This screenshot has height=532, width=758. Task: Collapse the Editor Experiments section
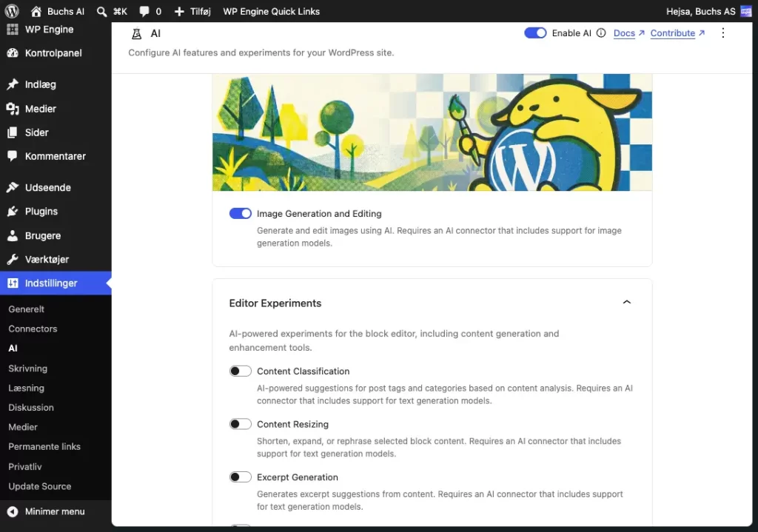pyautogui.click(x=626, y=303)
